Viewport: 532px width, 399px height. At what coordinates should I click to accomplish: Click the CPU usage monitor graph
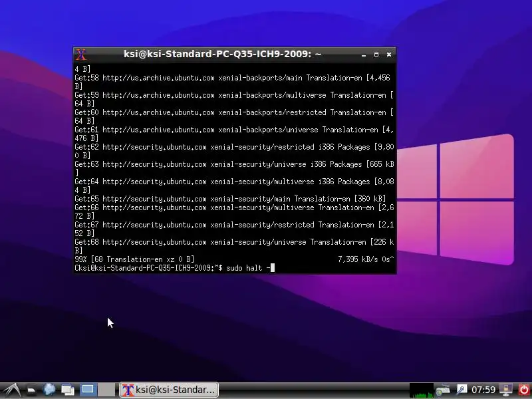point(422,390)
